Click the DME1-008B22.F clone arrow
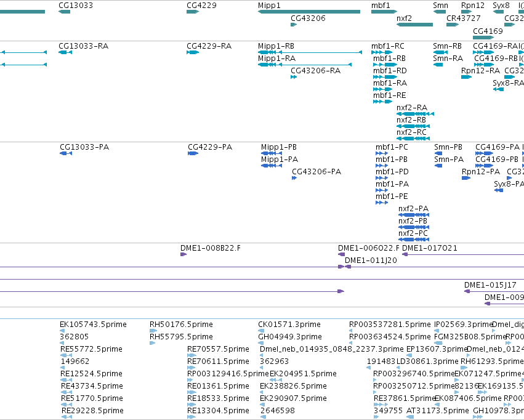The width and height of the screenshot is (524, 420). coord(183,254)
